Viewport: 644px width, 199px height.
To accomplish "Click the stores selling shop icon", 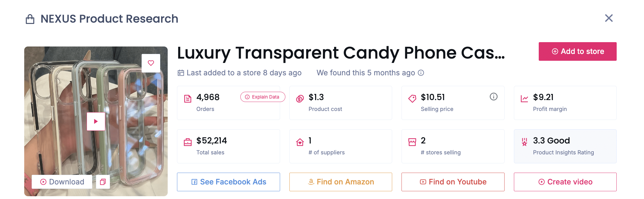I will tap(412, 142).
